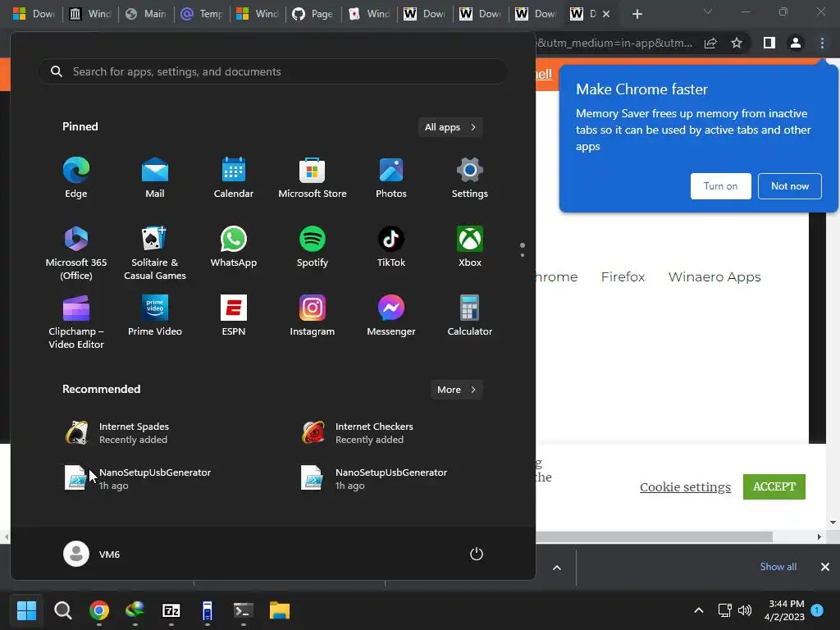Image resolution: width=840 pixels, height=630 pixels.
Task: Open 7-Zip from the taskbar
Action: [x=171, y=610]
